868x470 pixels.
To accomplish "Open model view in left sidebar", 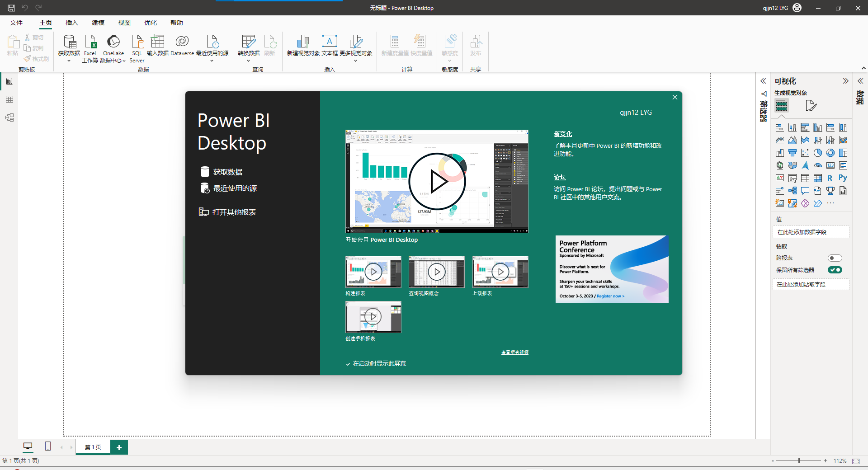I will (x=9, y=117).
